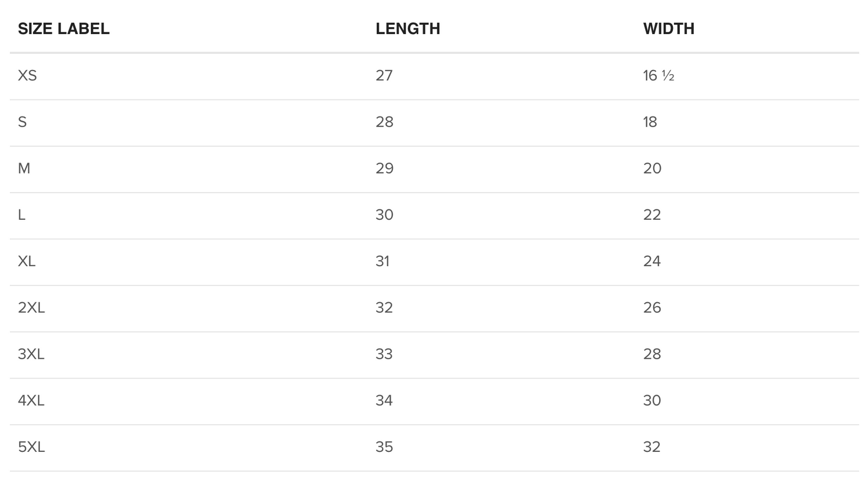Select the XL size label
The image size is (868, 482).
pos(27,261)
